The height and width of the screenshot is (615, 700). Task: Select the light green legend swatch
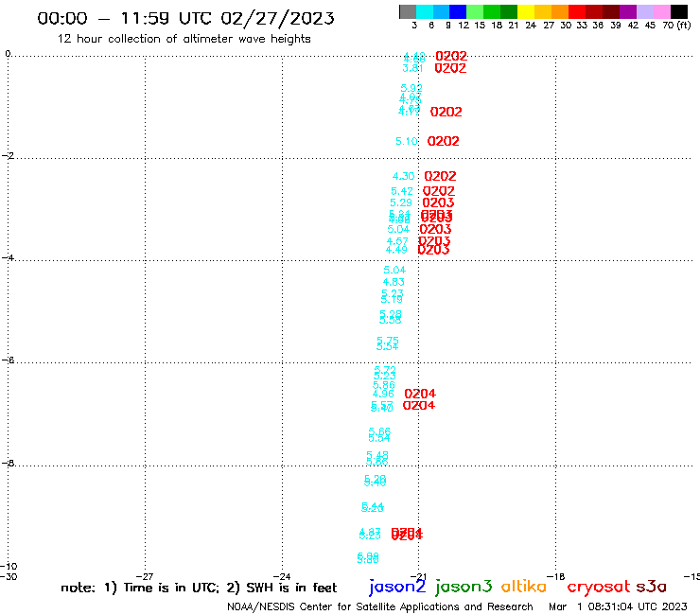[475, 11]
